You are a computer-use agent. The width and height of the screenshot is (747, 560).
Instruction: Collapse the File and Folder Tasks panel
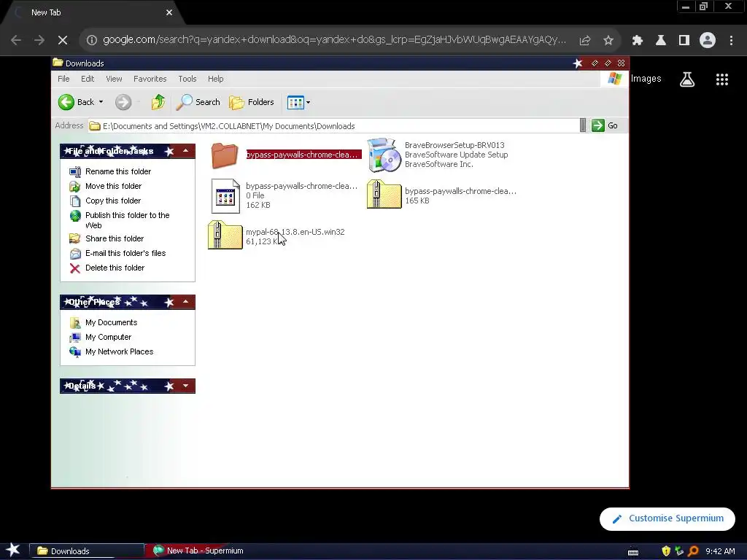click(186, 152)
